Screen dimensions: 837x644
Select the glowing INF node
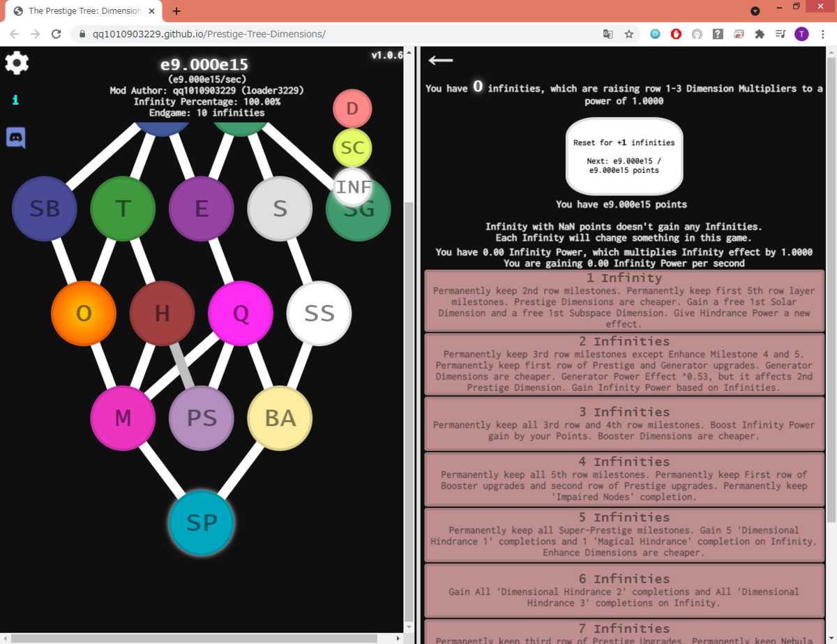tap(354, 187)
